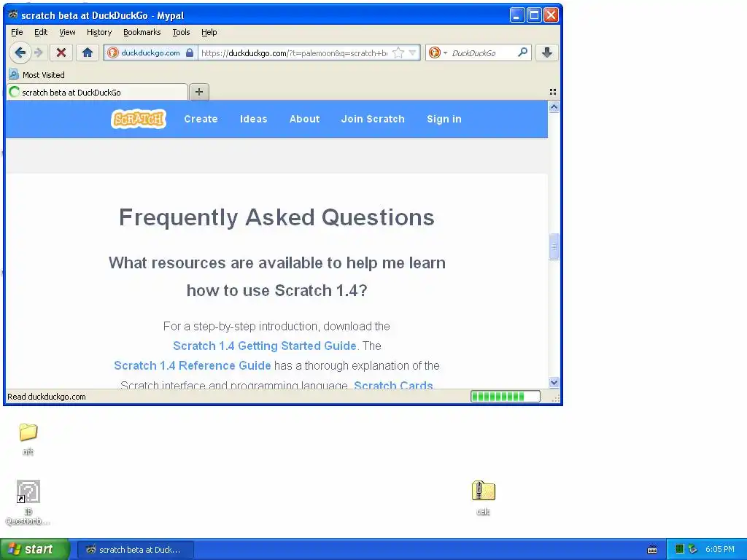Click the Mypal taskbar button

136,550
